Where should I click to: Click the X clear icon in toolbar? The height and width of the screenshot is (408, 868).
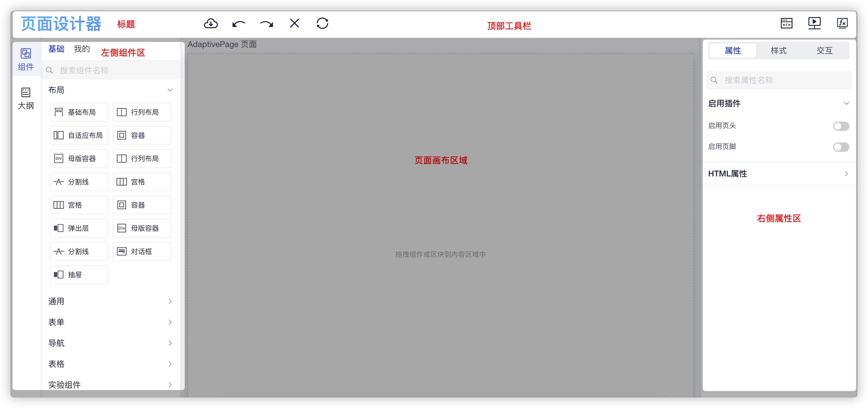tap(295, 23)
